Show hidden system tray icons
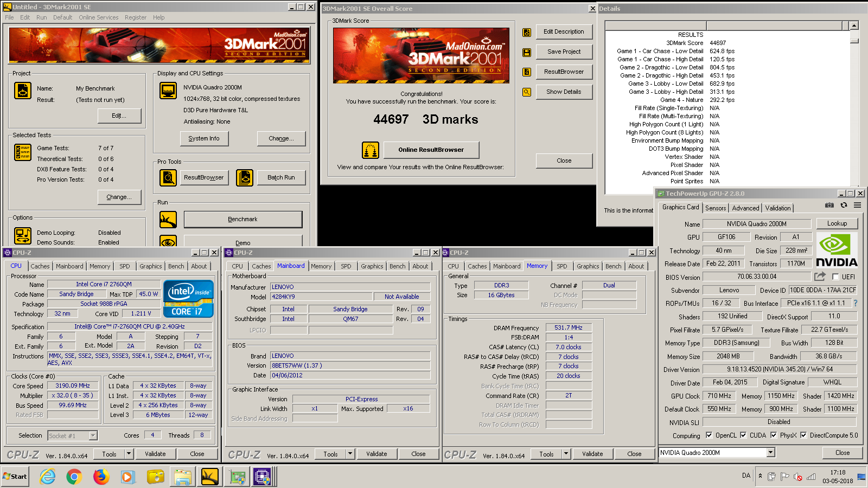This screenshot has height=488, width=868. (x=760, y=476)
